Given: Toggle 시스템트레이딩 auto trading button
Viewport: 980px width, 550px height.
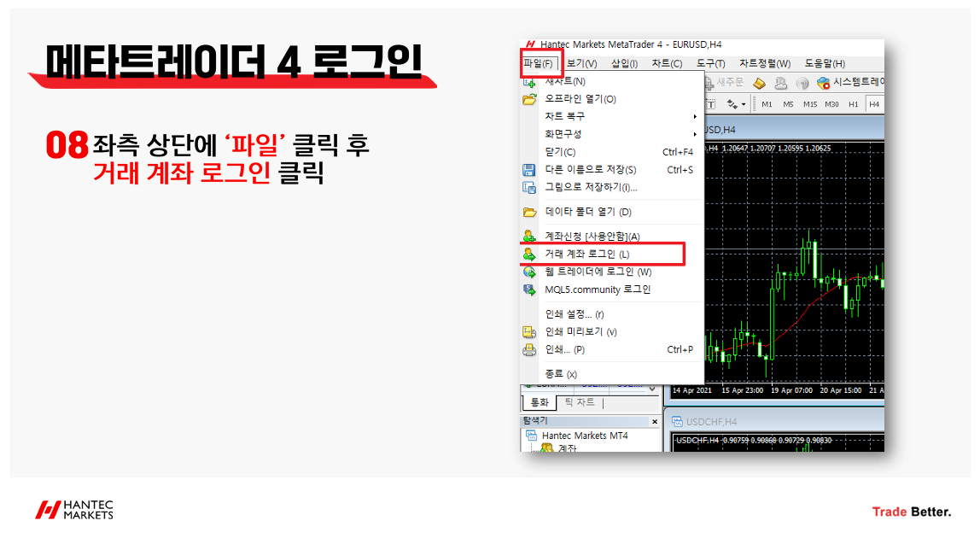Looking at the screenshot, I should click(850, 83).
